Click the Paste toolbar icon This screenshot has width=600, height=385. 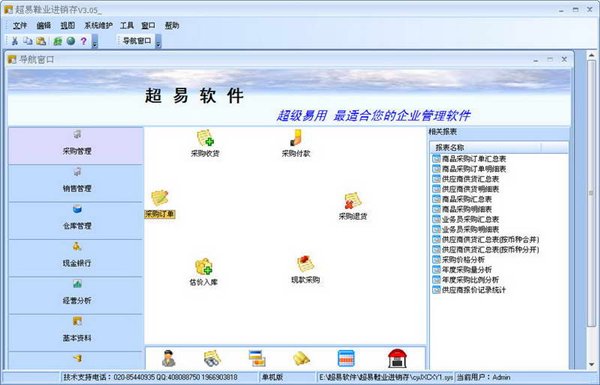(x=41, y=41)
